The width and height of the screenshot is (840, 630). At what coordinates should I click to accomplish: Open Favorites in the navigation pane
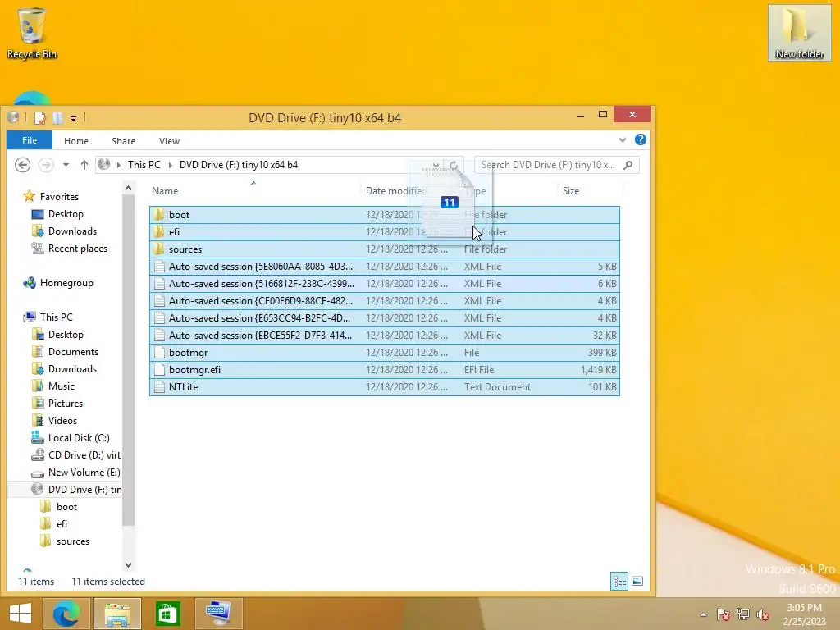(59, 197)
